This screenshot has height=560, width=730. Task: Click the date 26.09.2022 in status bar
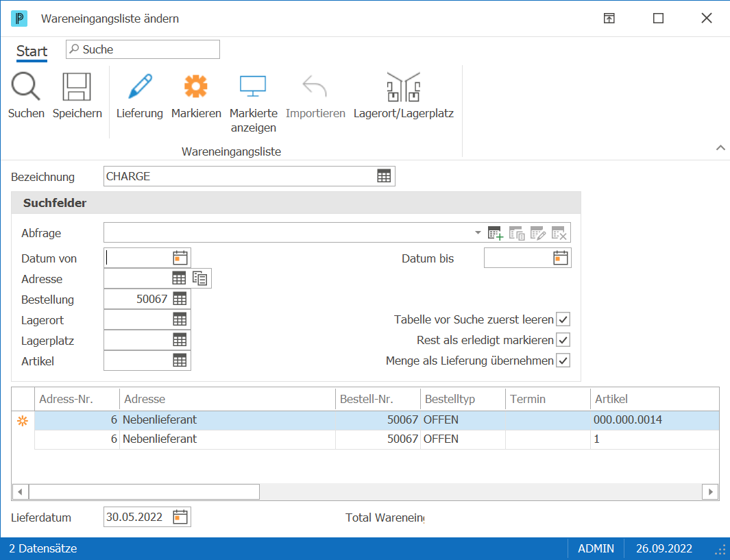click(x=664, y=548)
